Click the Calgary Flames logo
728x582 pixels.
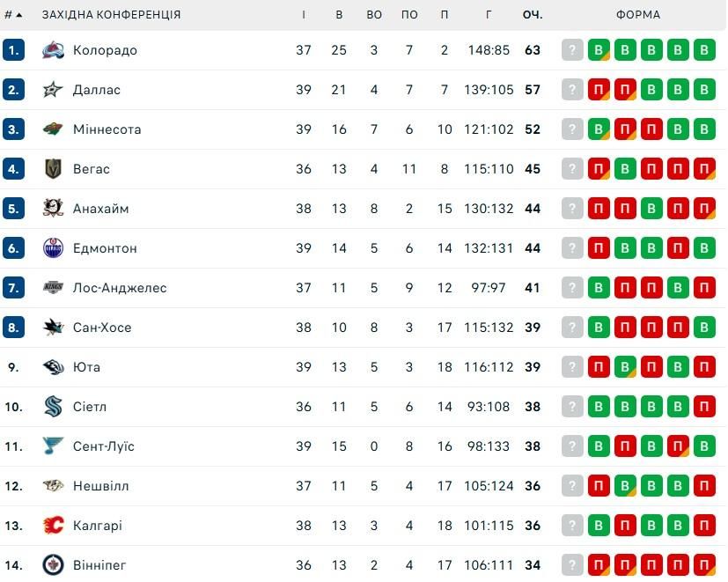pyautogui.click(x=54, y=526)
